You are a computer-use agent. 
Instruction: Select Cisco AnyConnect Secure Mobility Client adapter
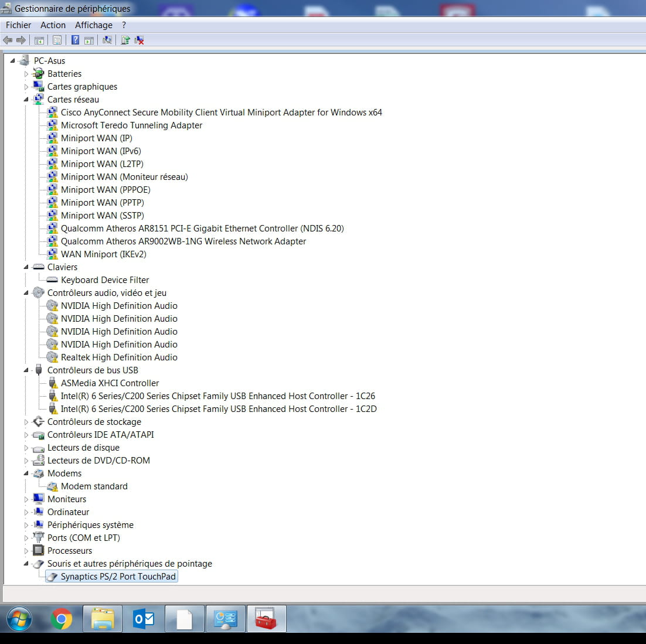pos(221,113)
